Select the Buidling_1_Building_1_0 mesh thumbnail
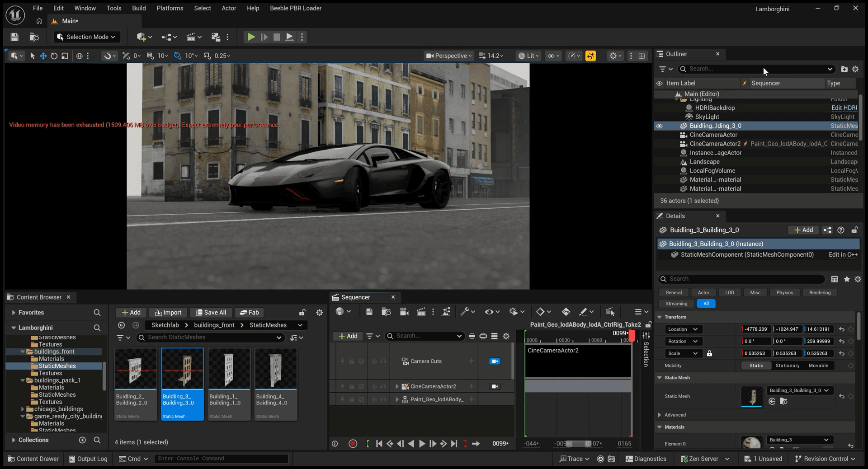 coord(229,384)
